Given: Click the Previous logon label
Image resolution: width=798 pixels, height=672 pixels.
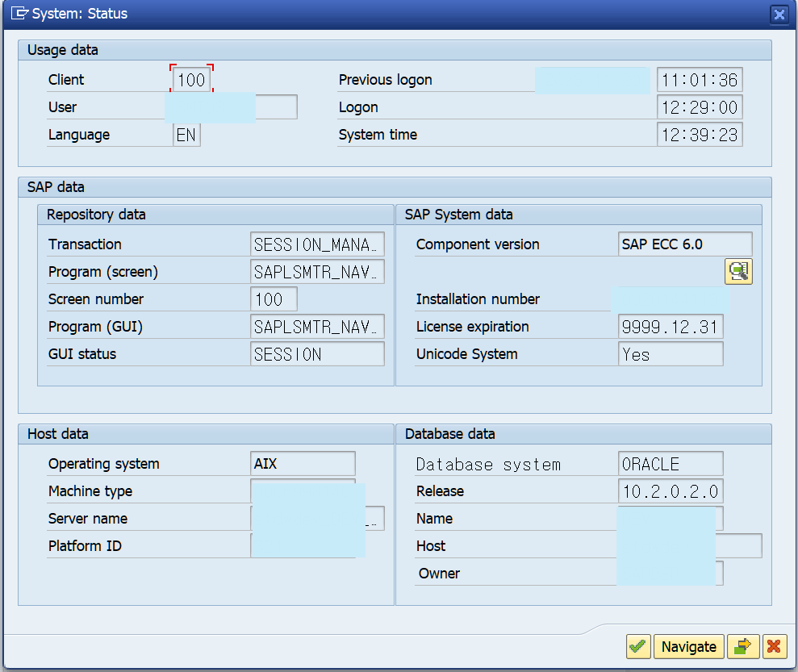Looking at the screenshot, I should pos(385,80).
